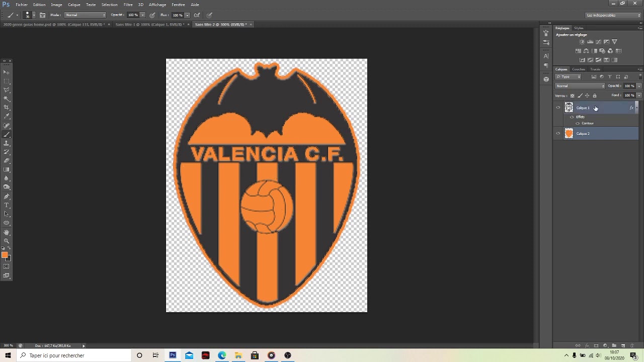This screenshot has height=362, width=644.
Task: Open the Filtre menu
Action: pos(128,5)
